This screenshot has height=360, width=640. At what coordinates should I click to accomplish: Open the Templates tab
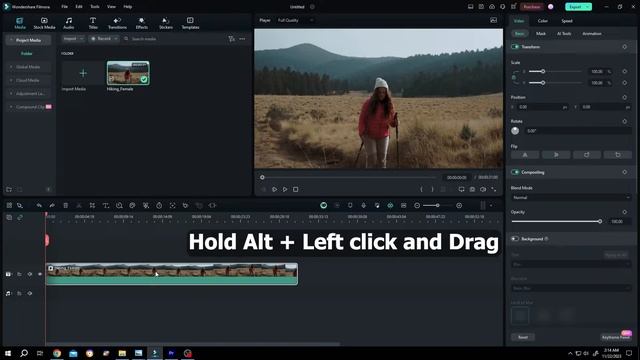pyautogui.click(x=190, y=23)
